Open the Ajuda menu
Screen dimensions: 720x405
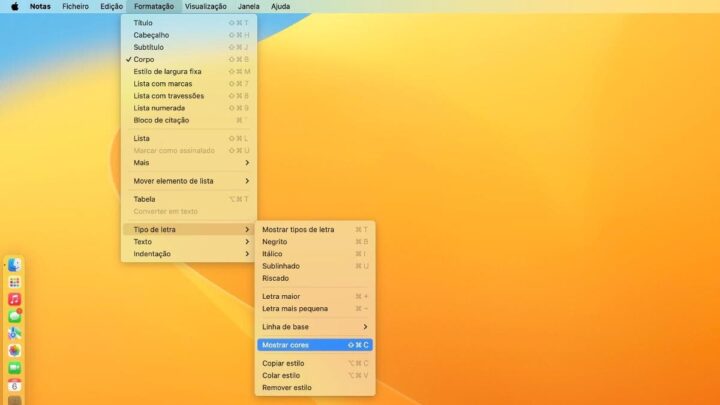[x=280, y=6]
